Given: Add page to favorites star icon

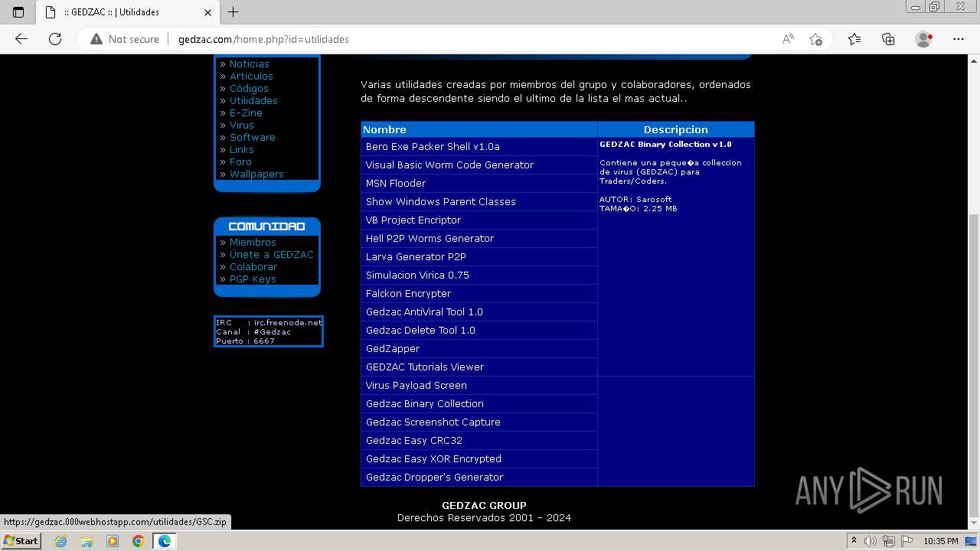Looking at the screenshot, I should tap(815, 39).
